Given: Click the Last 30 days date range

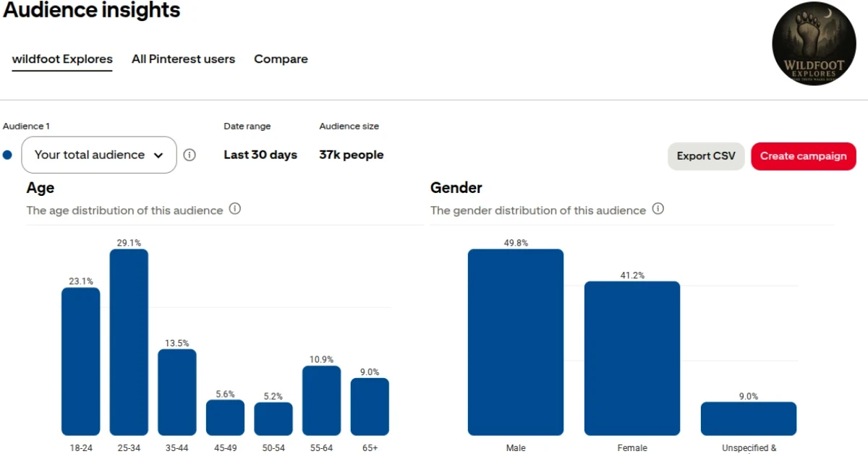Looking at the screenshot, I should [x=260, y=155].
